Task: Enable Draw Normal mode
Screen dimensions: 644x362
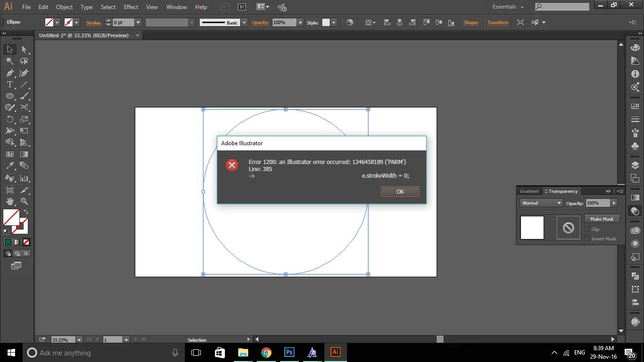Action: 8,254
